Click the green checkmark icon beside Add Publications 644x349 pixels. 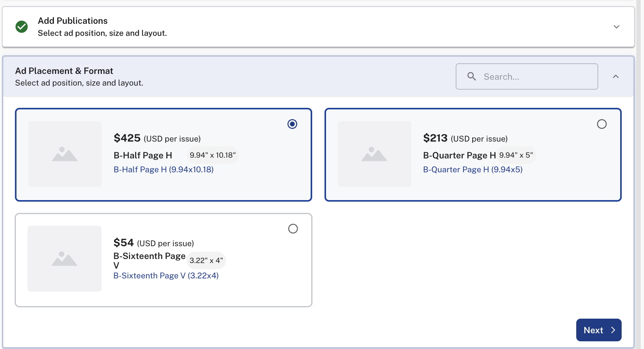pos(22,27)
